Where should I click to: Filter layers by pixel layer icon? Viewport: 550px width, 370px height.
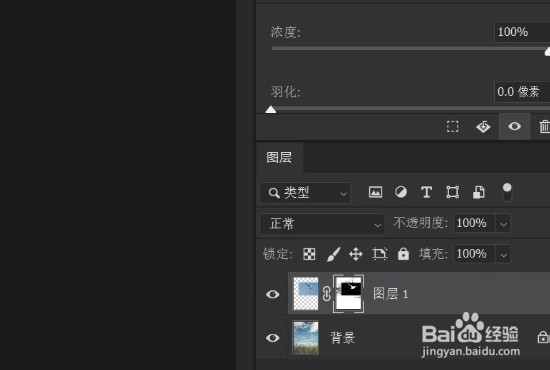pyautogui.click(x=375, y=192)
